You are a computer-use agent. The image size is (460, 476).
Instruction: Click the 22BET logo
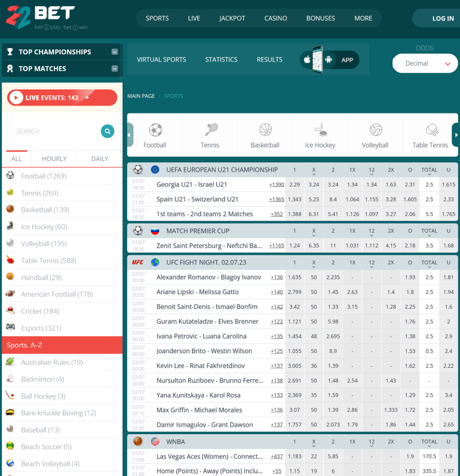click(47, 18)
